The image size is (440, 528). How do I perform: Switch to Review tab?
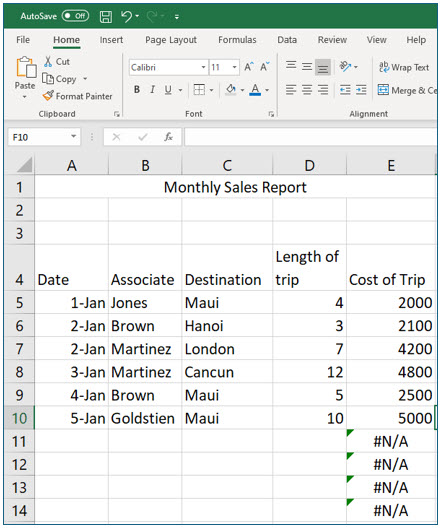pyautogui.click(x=332, y=40)
